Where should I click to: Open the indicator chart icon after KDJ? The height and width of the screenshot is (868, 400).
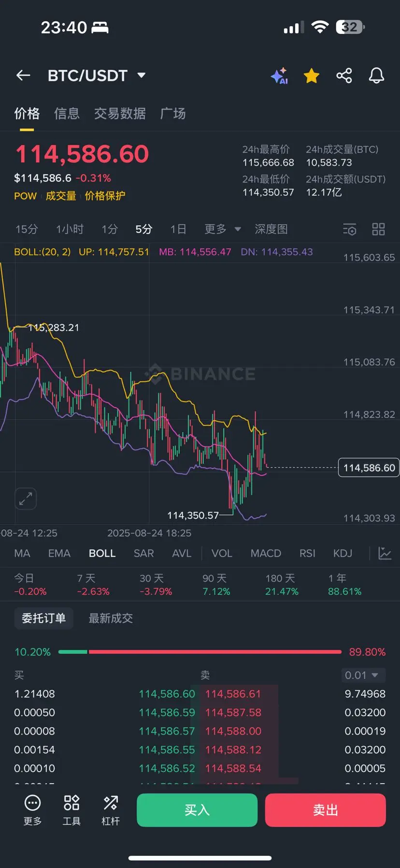[x=385, y=553]
